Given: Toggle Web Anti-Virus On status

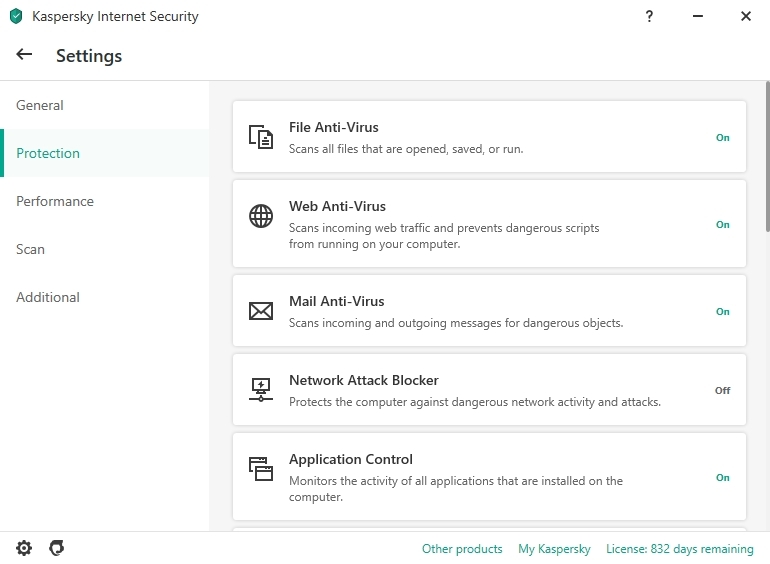Looking at the screenshot, I should click(x=722, y=225).
